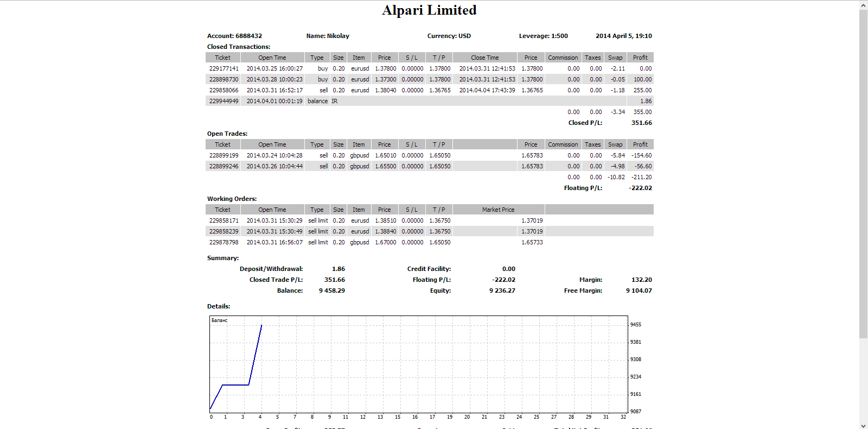Click the Close Time column header
Viewport: 868px width, 429px height.
[485, 58]
